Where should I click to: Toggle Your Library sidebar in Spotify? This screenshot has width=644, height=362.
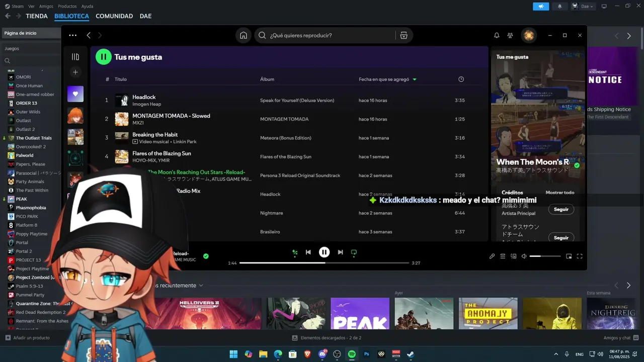tap(75, 57)
